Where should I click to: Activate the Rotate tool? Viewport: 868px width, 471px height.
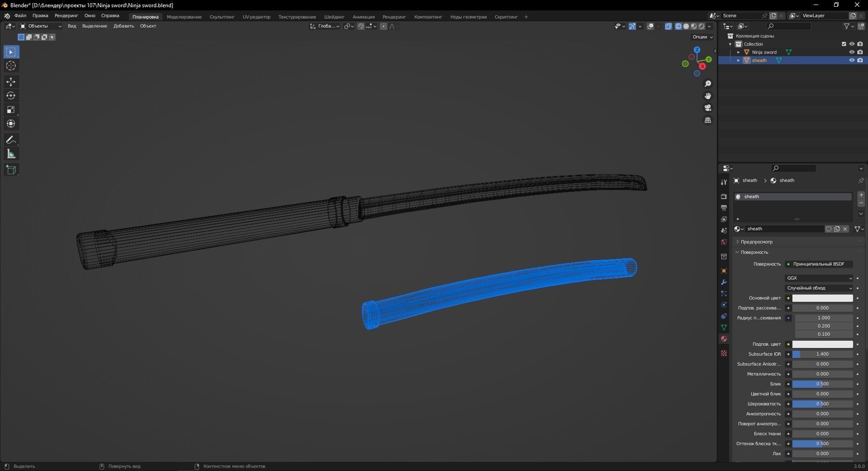coord(11,96)
